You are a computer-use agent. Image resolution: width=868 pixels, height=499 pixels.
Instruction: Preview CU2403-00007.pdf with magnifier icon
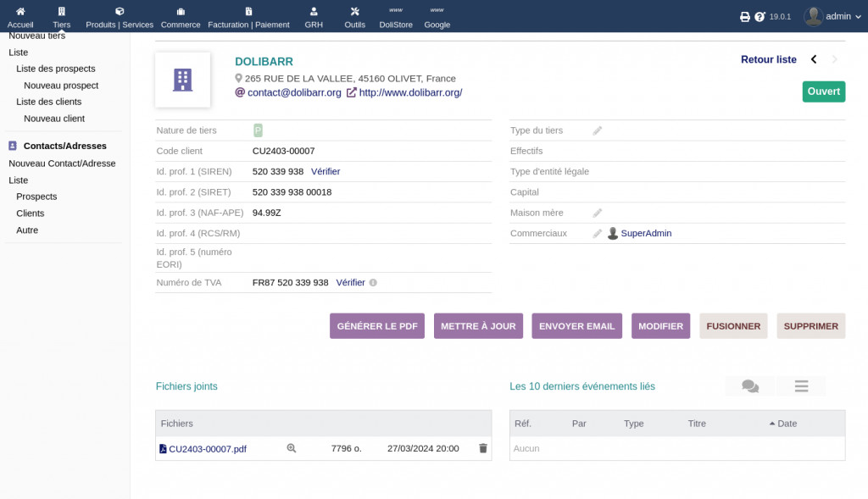pos(292,448)
